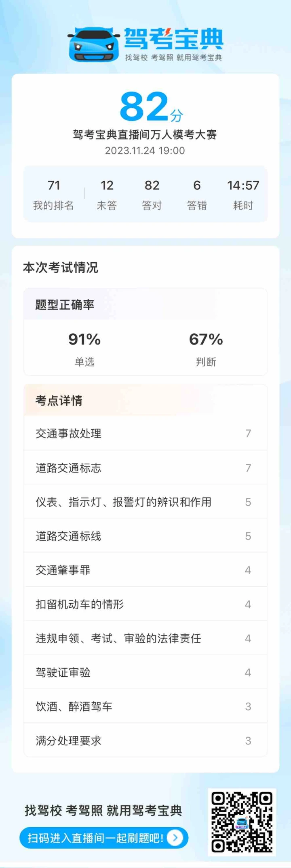Screen dimensions: 291x868
Task: Open the 满分处理要求 topic row
Action: point(145,740)
